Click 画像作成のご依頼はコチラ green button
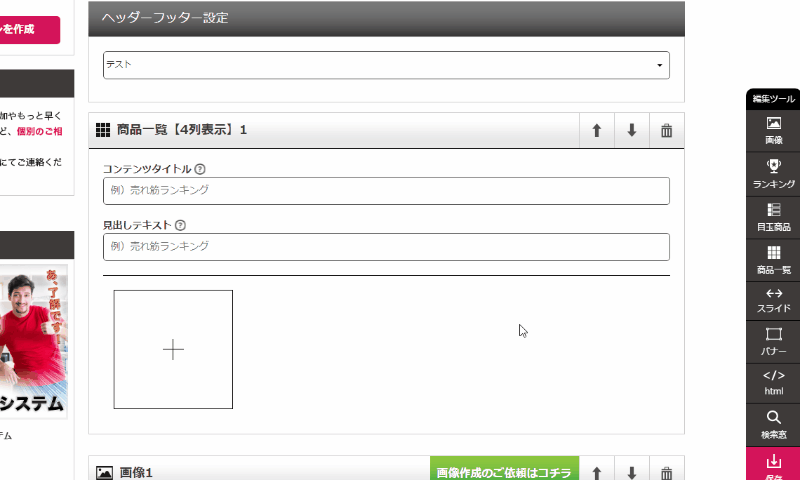Screen dimensions: 800x480 (x=504, y=472)
